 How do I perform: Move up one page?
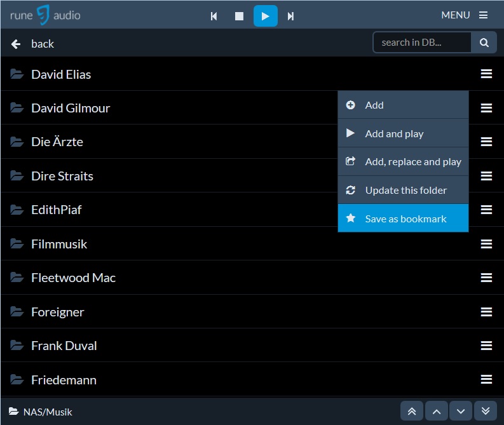coord(437,411)
